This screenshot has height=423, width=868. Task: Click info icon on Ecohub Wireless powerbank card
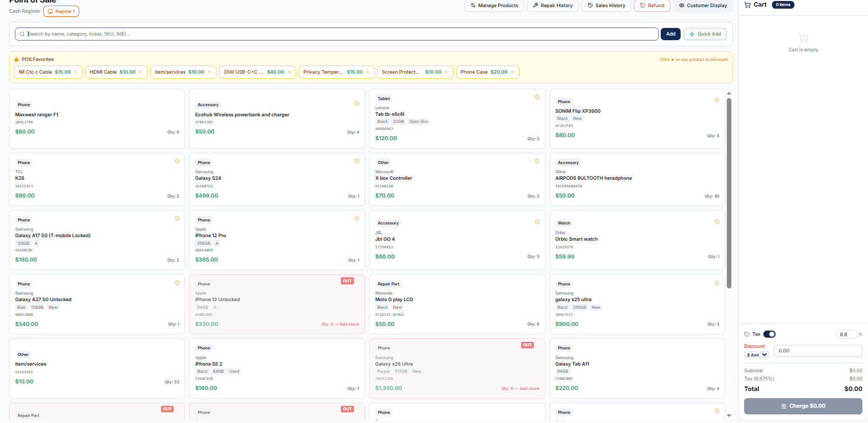point(357,104)
